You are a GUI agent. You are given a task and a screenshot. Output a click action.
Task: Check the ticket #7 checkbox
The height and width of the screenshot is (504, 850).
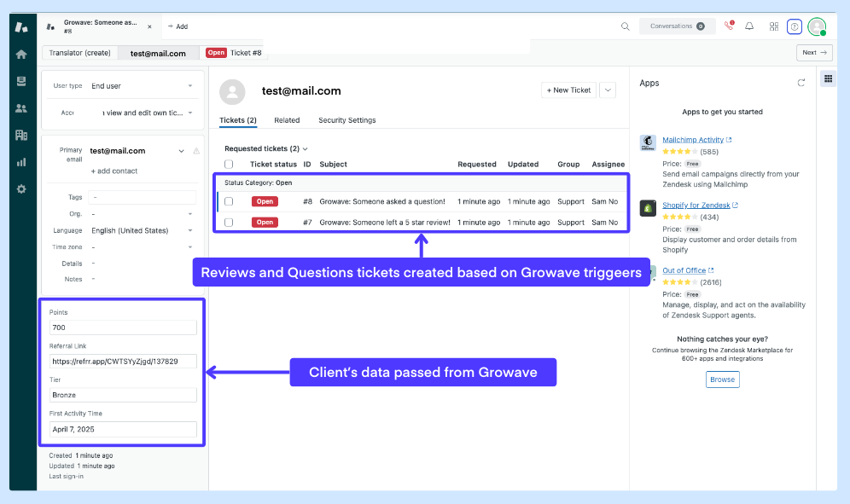[229, 223]
